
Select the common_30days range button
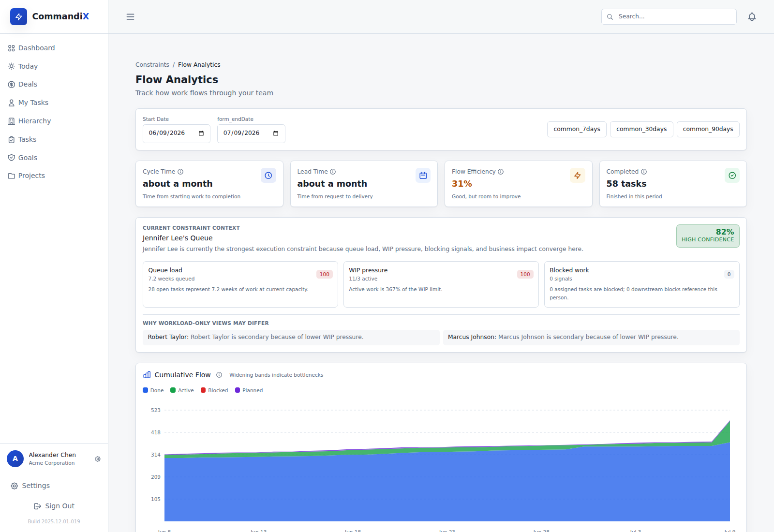pos(641,129)
